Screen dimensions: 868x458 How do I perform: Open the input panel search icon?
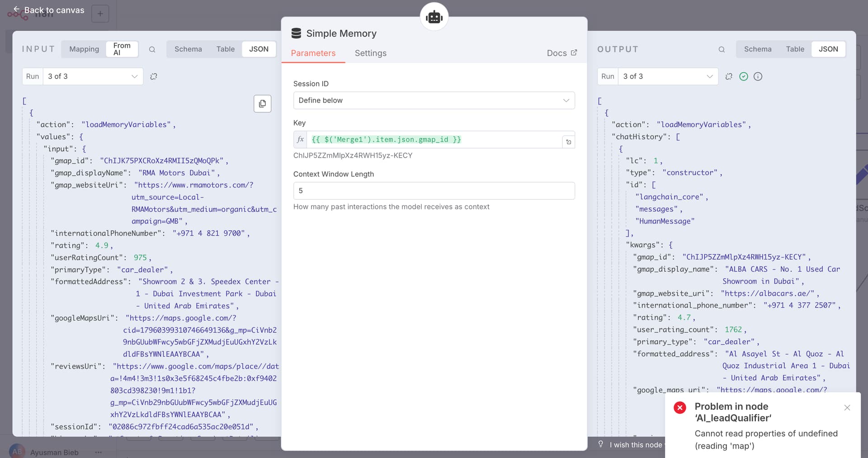(152, 49)
